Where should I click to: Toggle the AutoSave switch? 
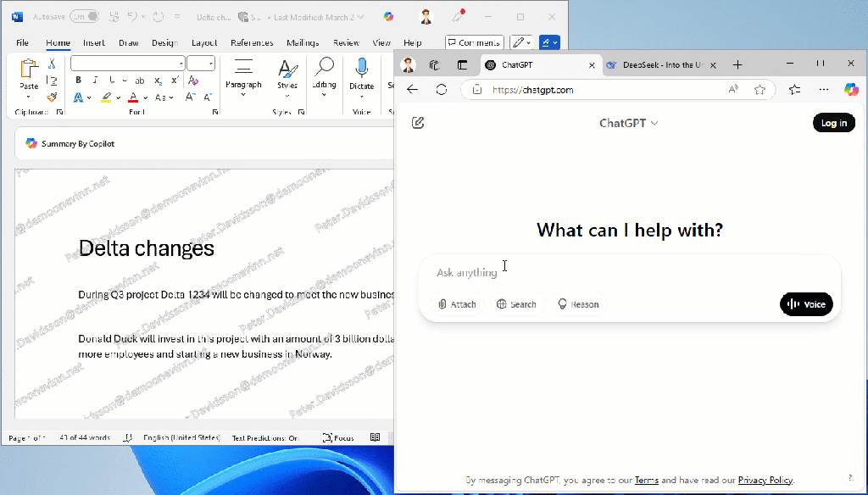pos(84,17)
